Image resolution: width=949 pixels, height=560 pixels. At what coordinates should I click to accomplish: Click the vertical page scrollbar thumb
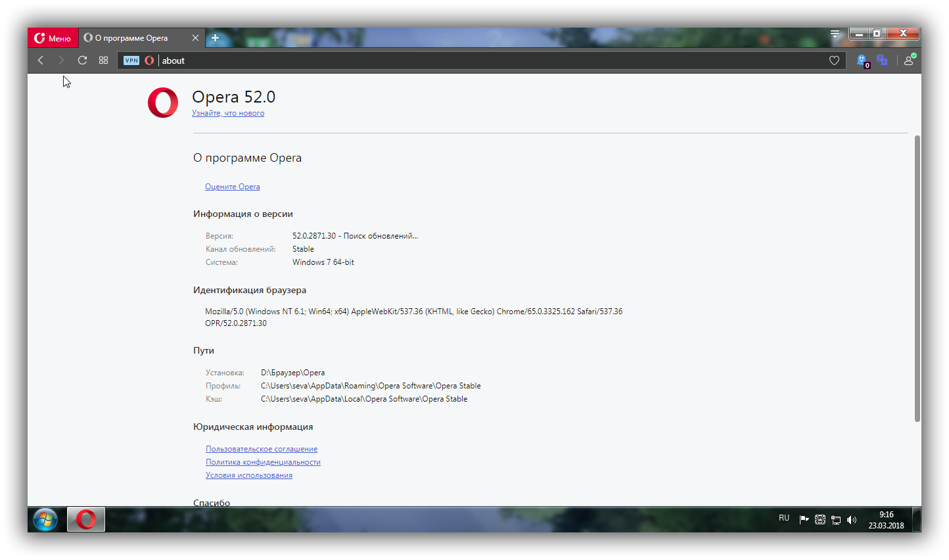(x=917, y=278)
